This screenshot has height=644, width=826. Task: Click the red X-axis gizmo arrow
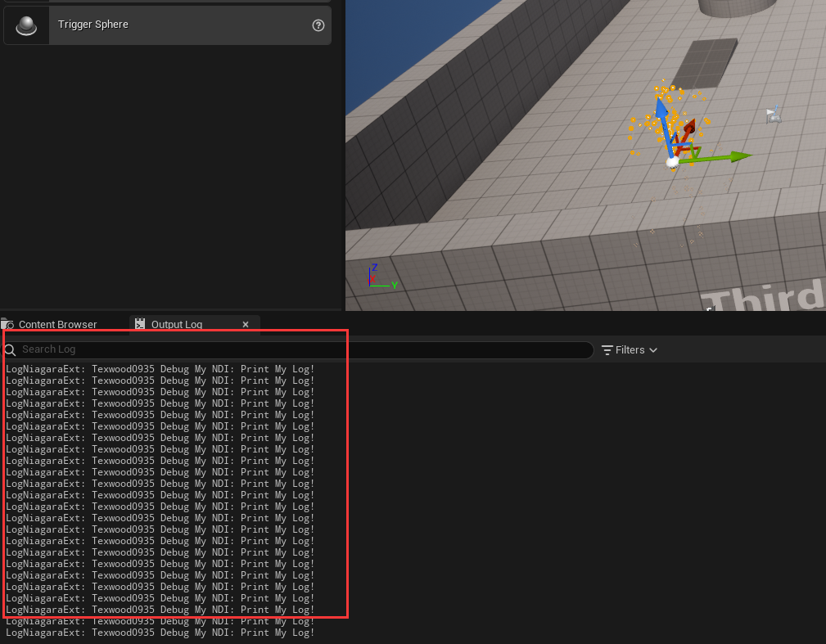(689, 128)
